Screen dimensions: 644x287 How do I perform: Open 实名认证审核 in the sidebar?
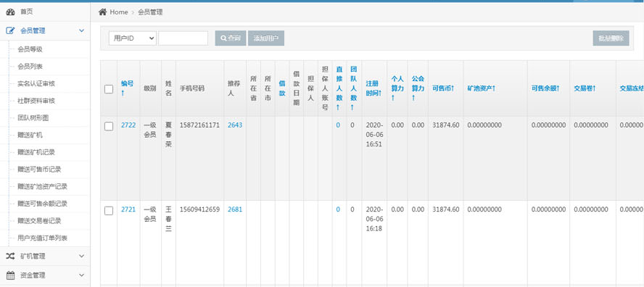point(36,84)
